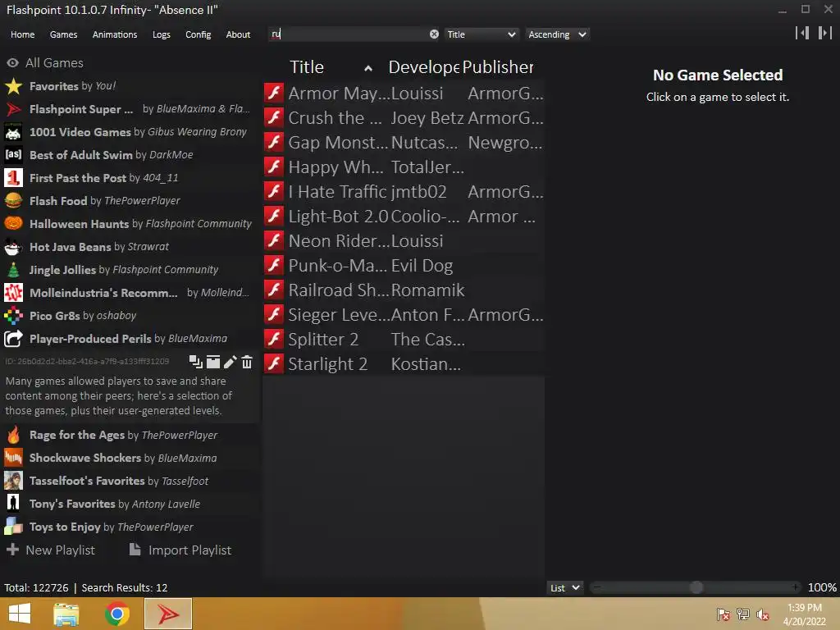Click the Tony's Favorites silhouette icon
The image size is (840, 630).
[13, 504]
